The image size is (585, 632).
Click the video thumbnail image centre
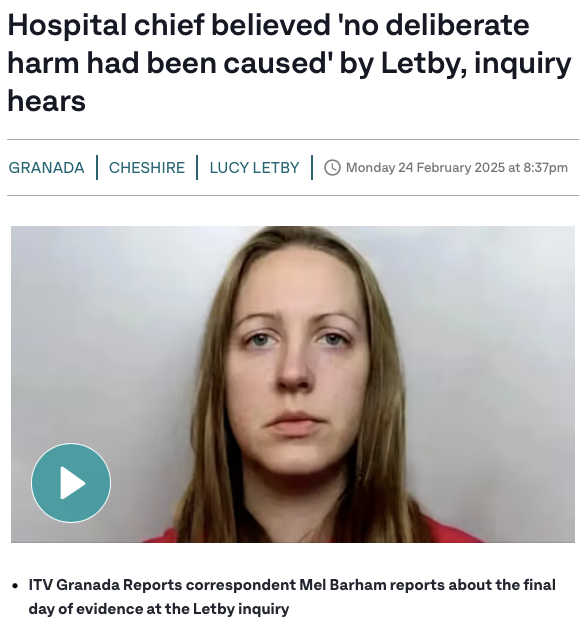pyautogui.click(x=293, y=384)
